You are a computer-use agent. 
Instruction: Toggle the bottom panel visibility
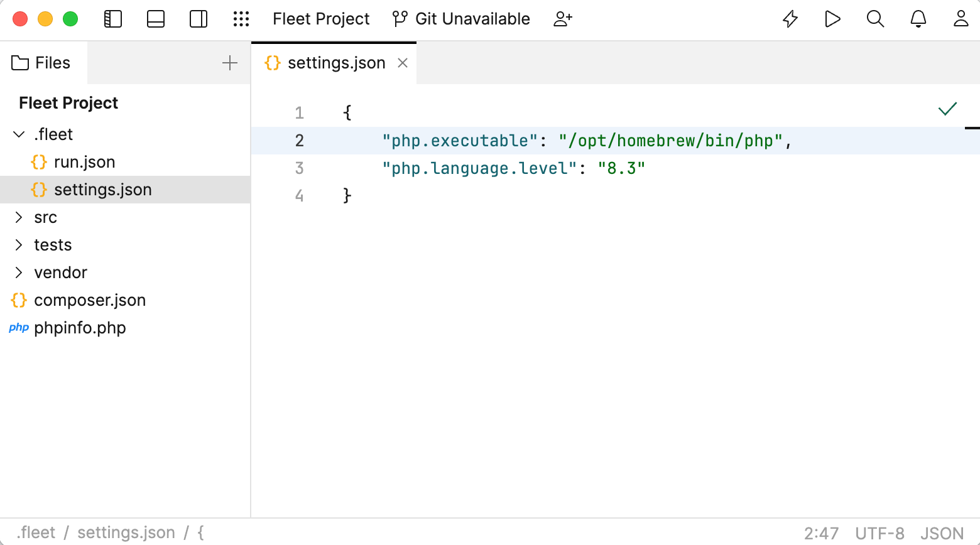point(155,19)
